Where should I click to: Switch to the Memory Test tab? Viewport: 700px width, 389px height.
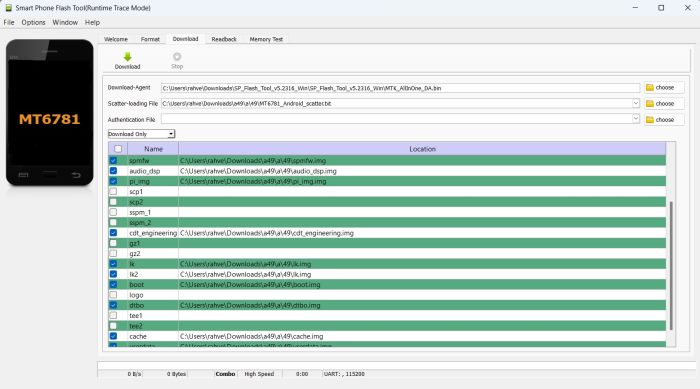point(266,39)
